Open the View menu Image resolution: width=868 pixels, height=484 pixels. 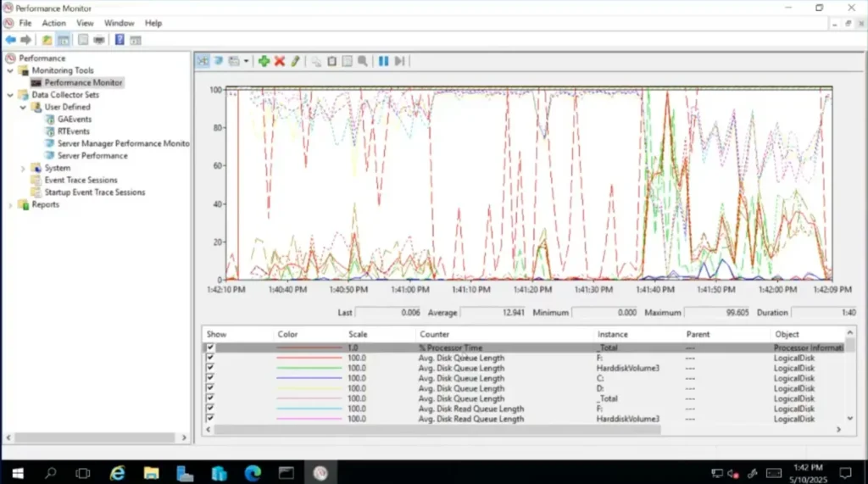tap(85, 23)
